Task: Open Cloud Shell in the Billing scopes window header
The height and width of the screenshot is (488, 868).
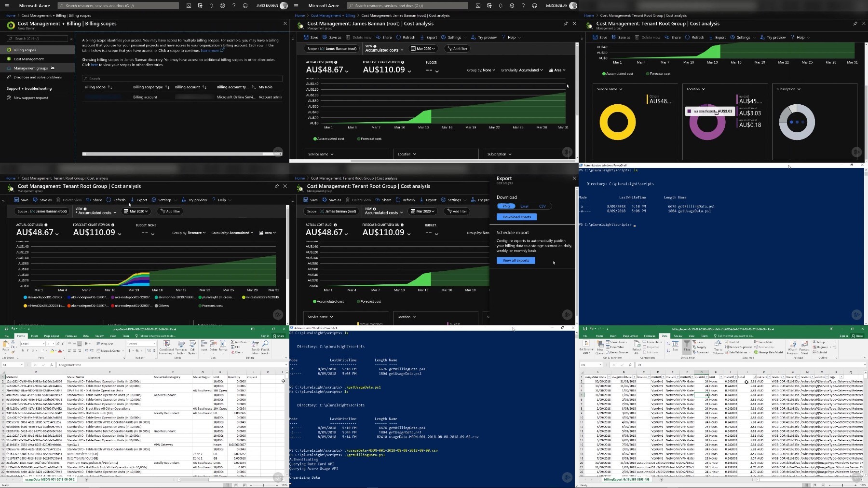Action: pyautogui.click(x=189, y=6)
